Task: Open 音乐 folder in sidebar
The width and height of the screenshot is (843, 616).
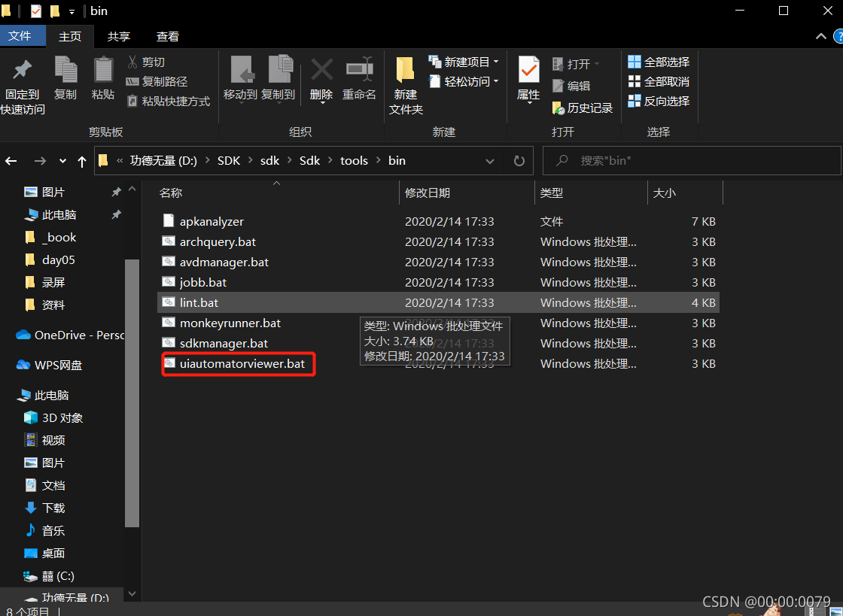Action: point(45,530)
